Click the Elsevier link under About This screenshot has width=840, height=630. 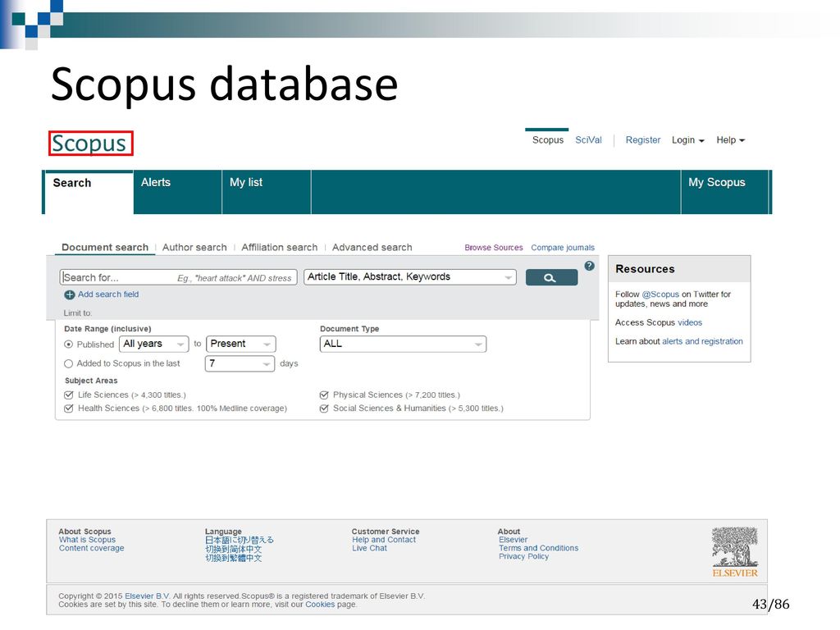[514, 540]
